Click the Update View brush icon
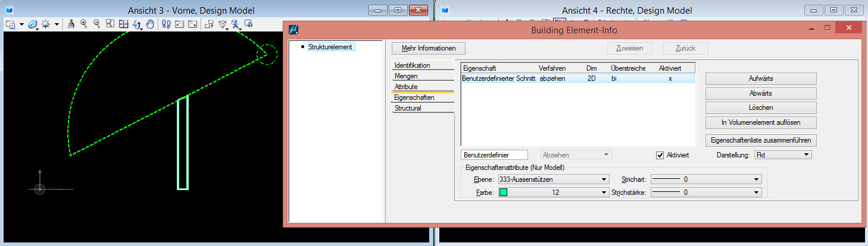This screenshot has width=868, height=246. click(71, 24)
